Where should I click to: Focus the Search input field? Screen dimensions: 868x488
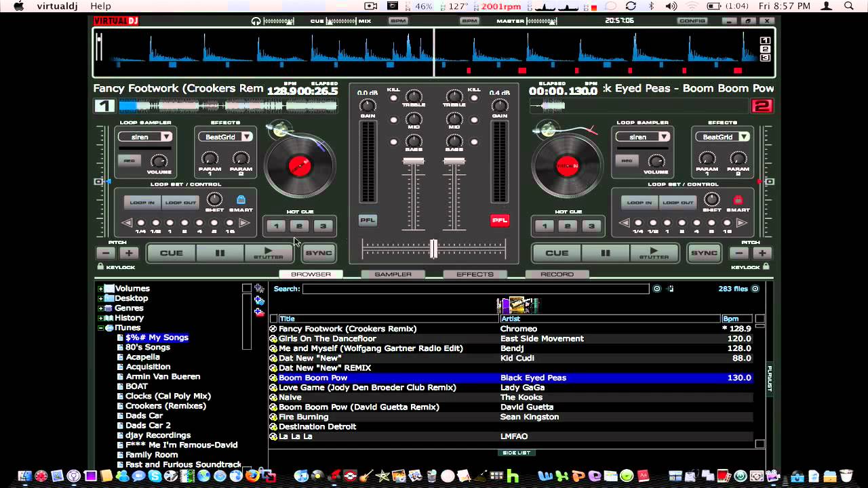(475, 289)
